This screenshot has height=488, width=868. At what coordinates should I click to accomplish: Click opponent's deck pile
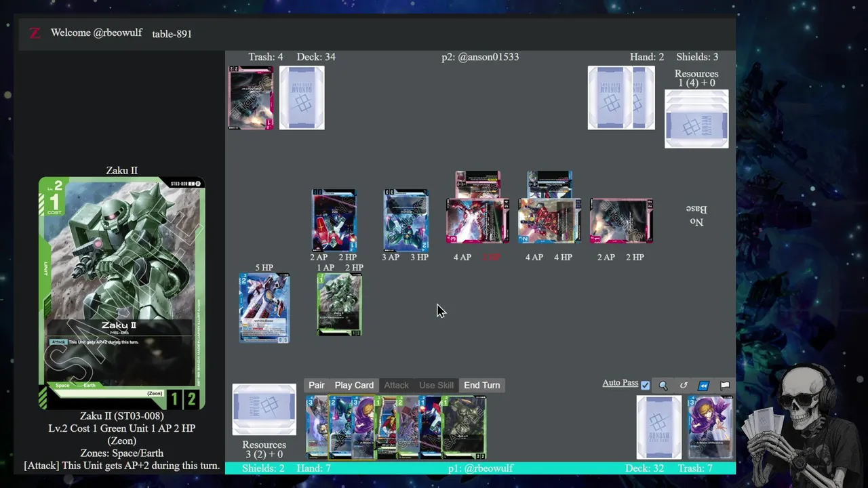302,98
